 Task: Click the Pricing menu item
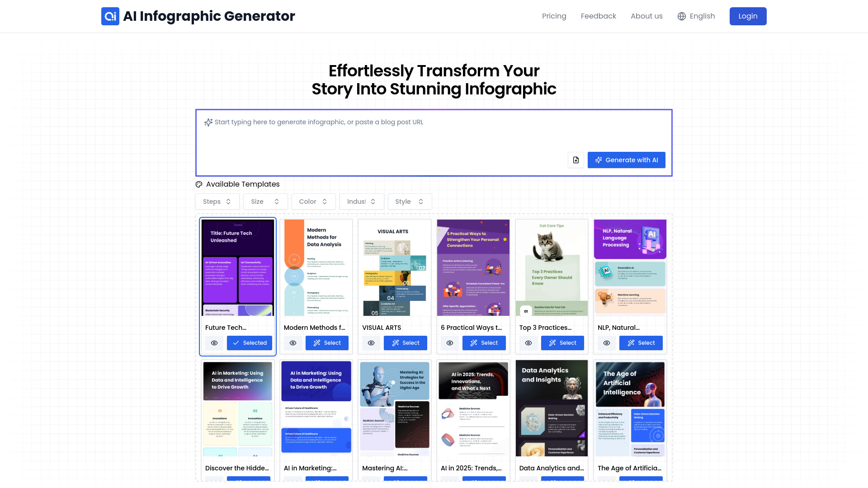554,16
